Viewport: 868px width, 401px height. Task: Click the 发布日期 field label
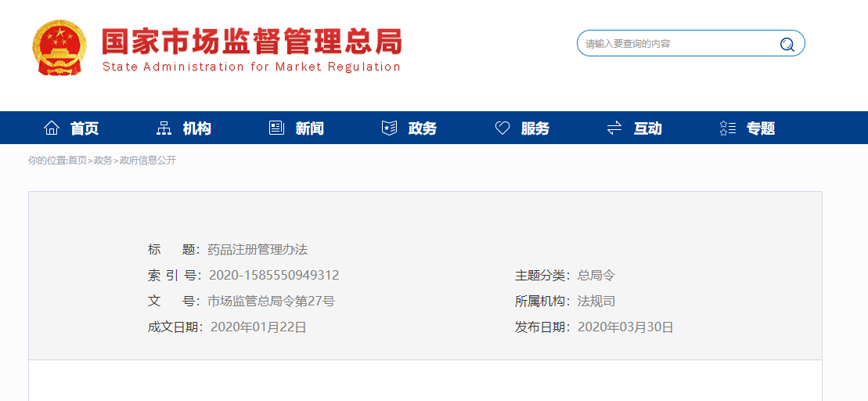[542, 327]
